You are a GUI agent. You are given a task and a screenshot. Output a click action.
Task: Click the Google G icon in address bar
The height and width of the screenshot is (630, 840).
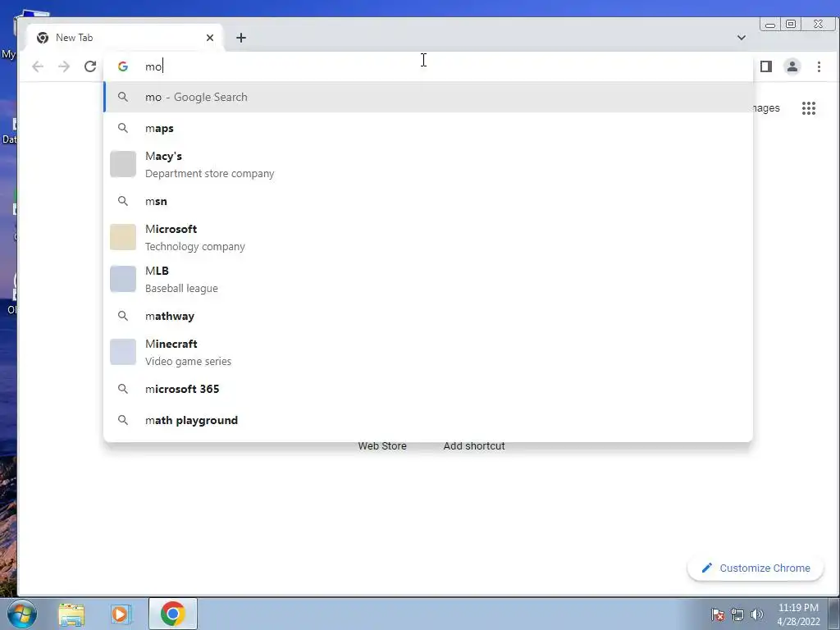[123, 66]
